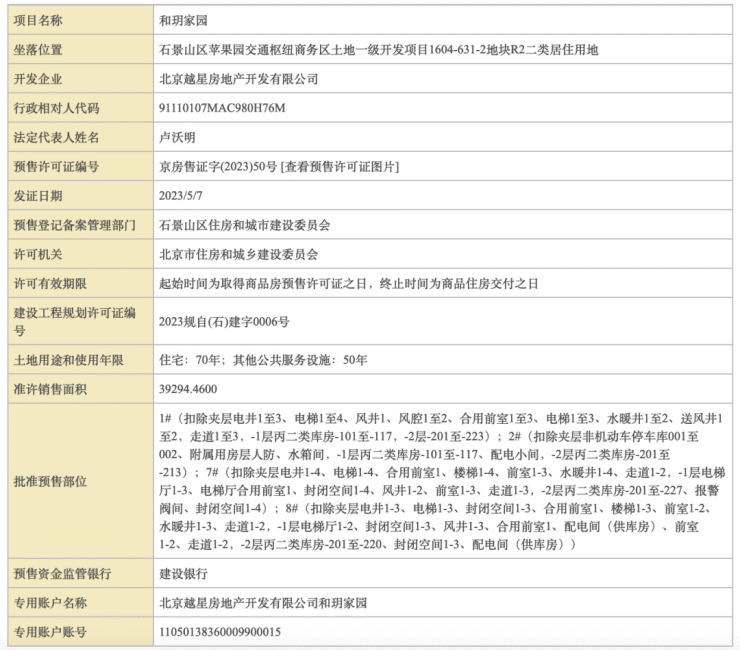The width and height of the screenshot is (740, 650).
Task: Click the code 91110107MAC980H76M
Action: [x=222, y=108]
